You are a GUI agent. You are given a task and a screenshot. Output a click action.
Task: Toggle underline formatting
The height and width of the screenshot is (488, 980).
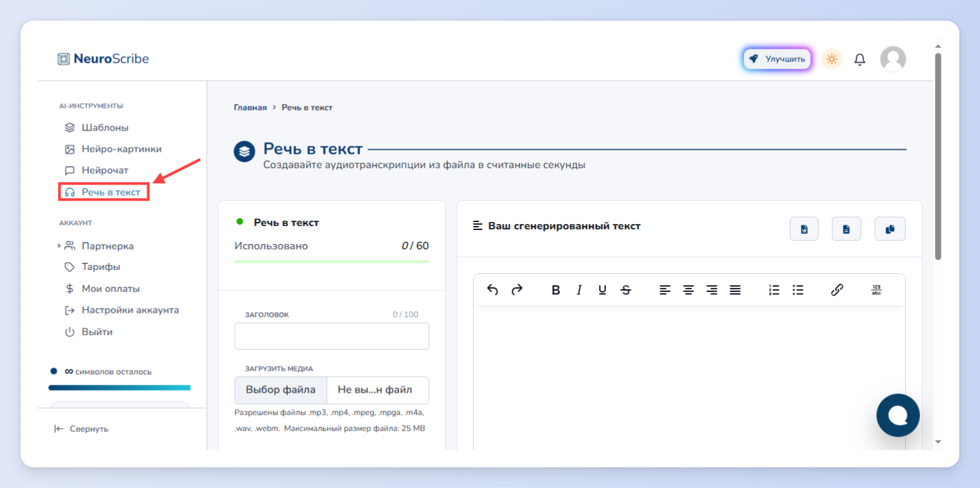[602, 290]
